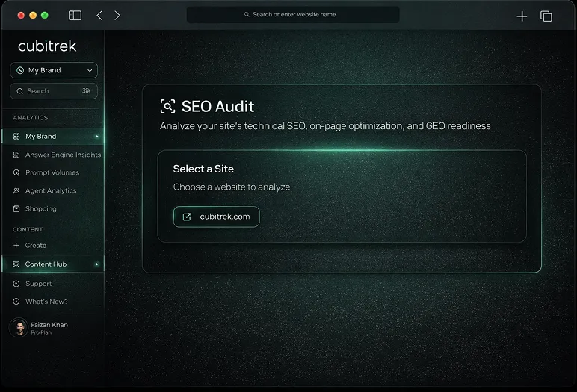Click the Prompt Volumes search icon
Viewport: 577px width, 392px height.
click(17, 172)
